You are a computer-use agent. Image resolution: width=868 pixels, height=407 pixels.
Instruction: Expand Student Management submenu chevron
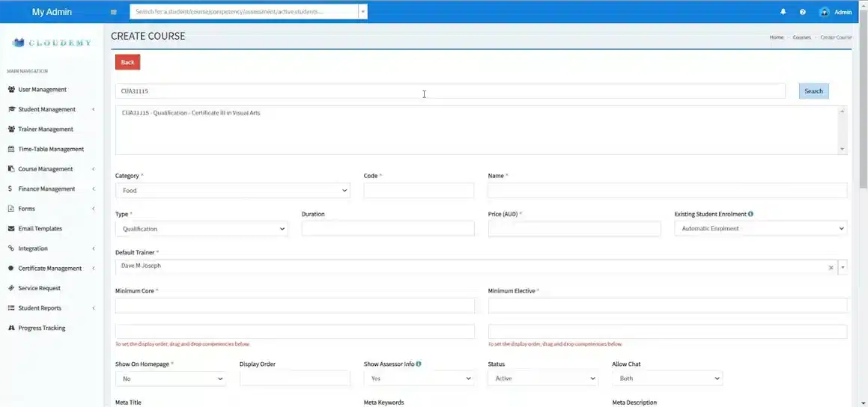[93, 109]
